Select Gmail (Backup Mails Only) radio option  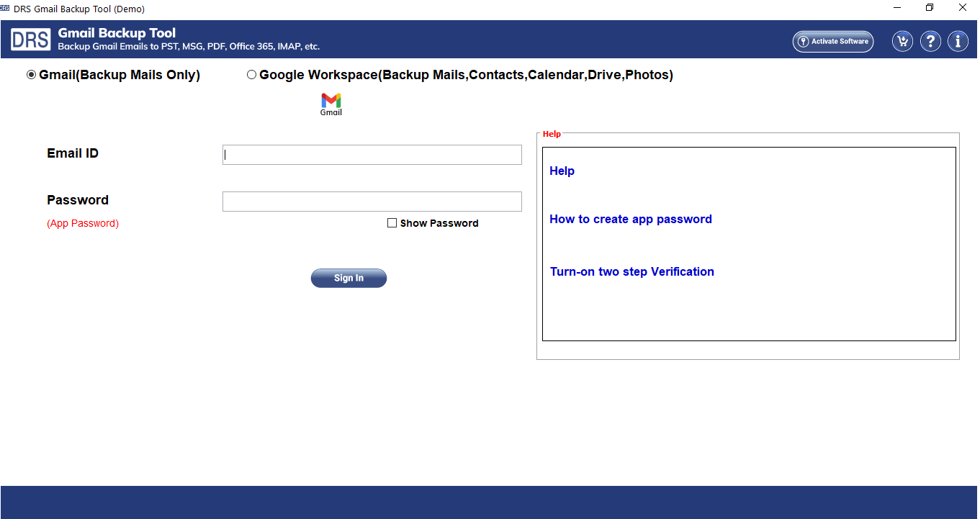(32, 75)
